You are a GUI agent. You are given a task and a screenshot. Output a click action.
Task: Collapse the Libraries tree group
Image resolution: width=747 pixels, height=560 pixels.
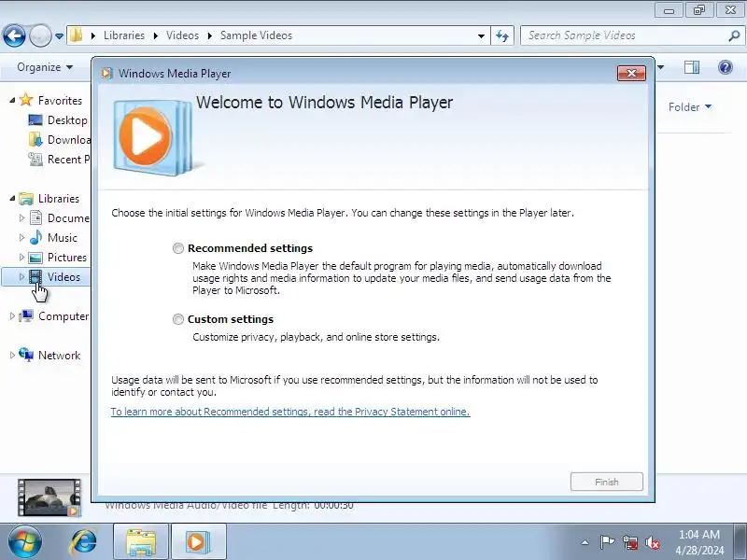click(12, 199)
